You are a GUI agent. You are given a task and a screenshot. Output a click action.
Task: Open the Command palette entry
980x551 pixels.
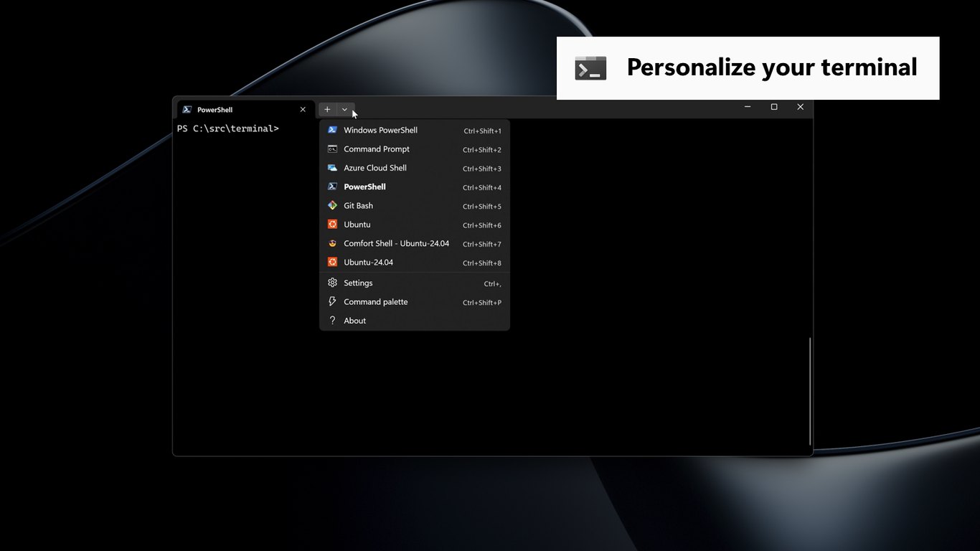414,302
